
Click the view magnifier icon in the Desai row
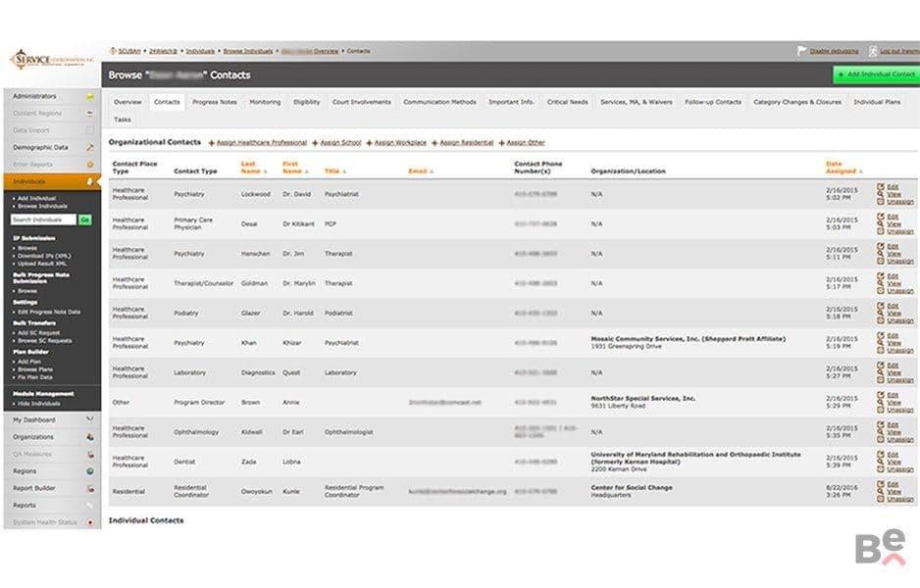click(880, 224)
